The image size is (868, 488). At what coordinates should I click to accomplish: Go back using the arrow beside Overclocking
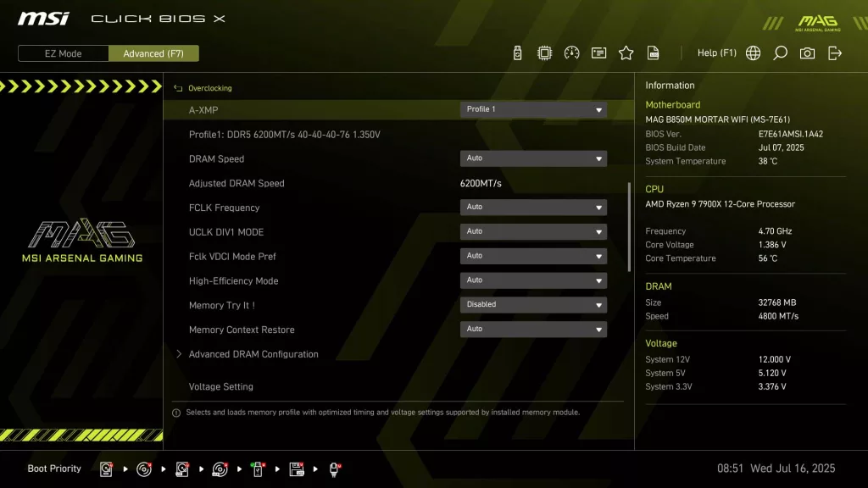(178, 88)
